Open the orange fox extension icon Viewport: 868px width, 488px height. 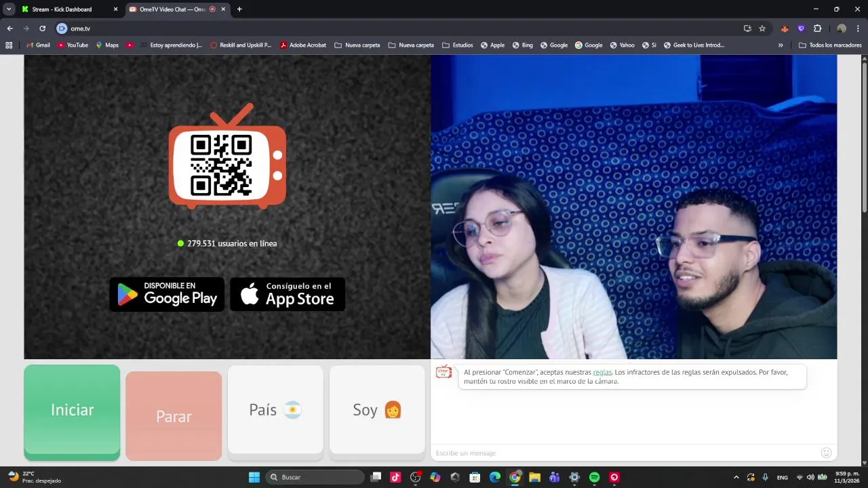785,28
